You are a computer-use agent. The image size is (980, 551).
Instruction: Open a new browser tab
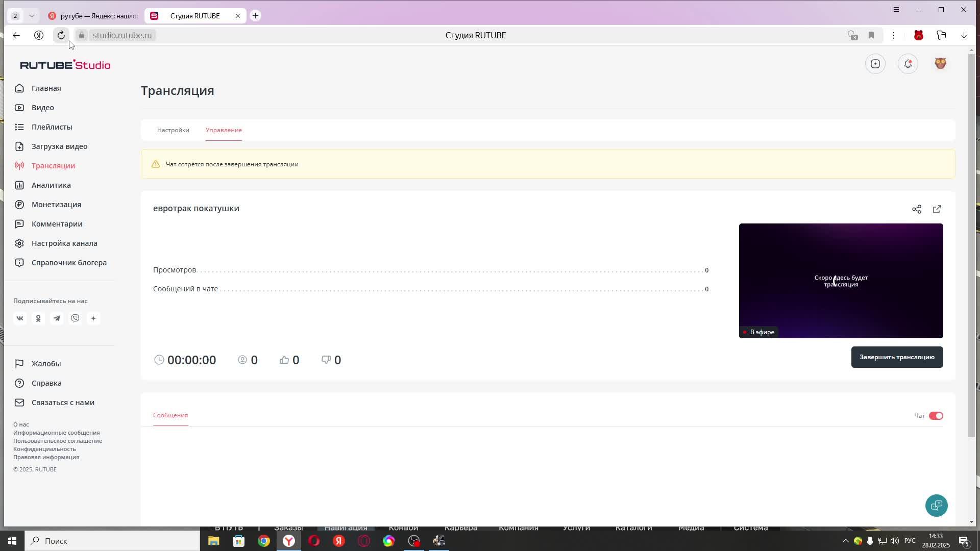click(x=256, y=16)
